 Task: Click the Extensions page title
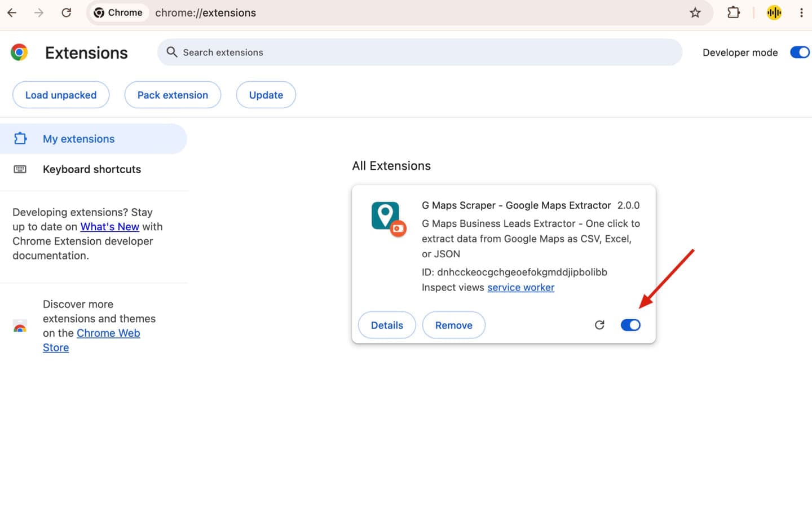(x=86, y=52)
